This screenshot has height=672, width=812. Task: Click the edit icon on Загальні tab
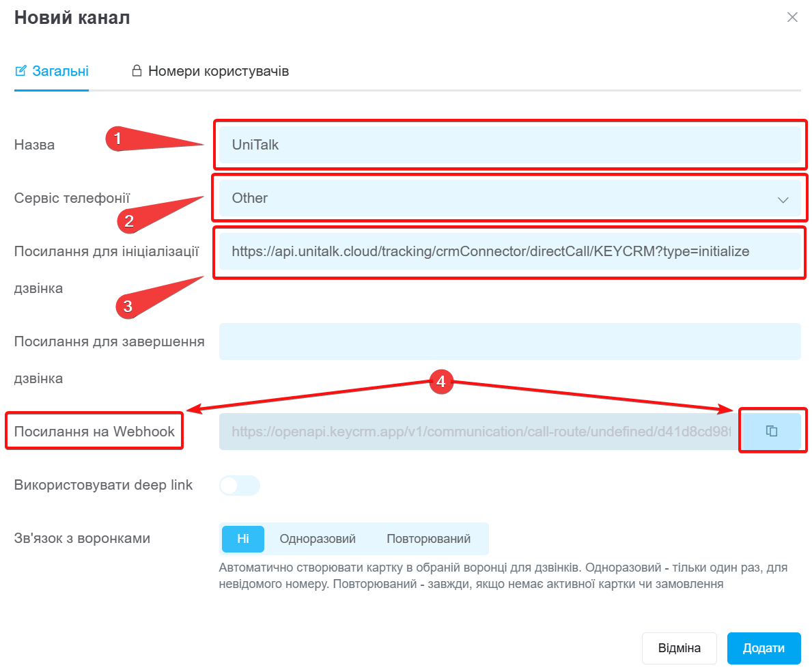20,71
